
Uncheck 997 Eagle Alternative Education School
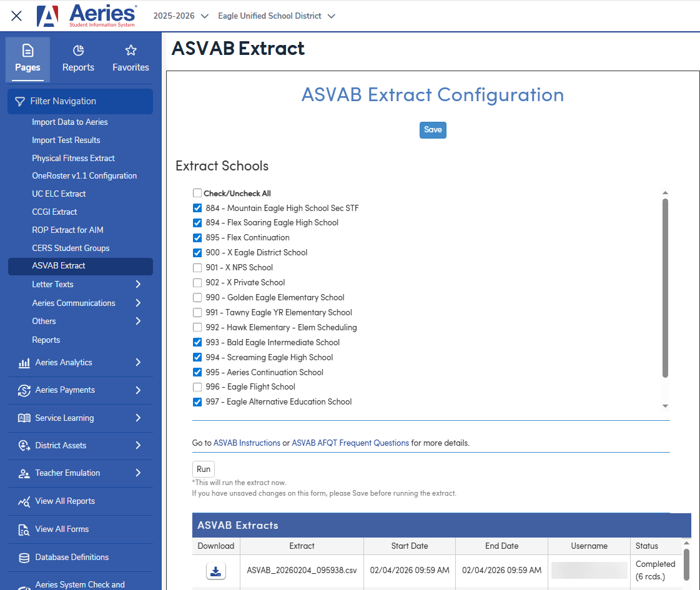197,402
